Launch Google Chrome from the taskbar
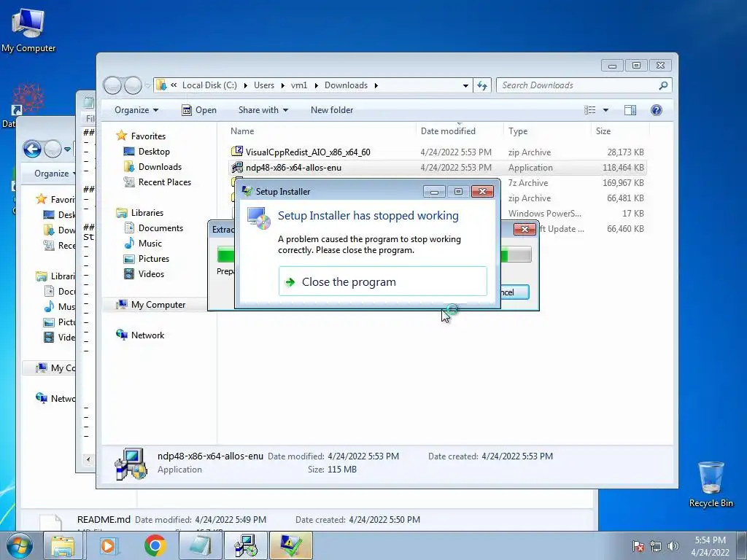The height and width of the screenshot is (560, 747). pos(155,545)
